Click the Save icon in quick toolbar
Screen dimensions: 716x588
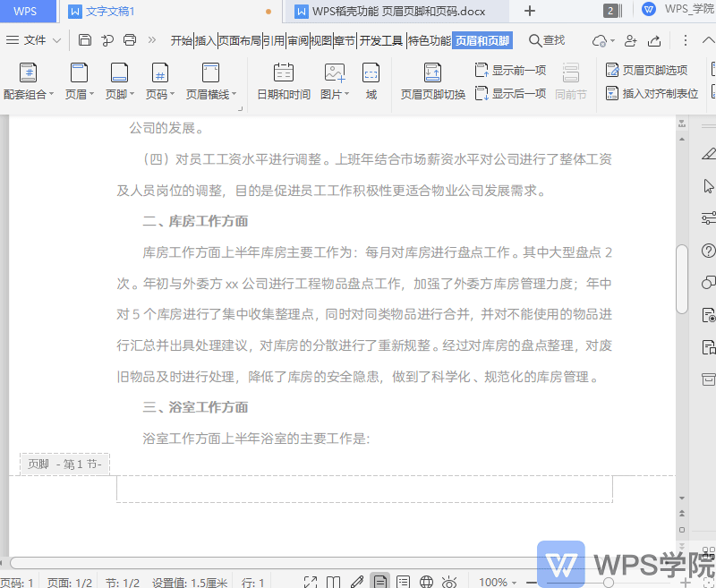coord(85,40)
